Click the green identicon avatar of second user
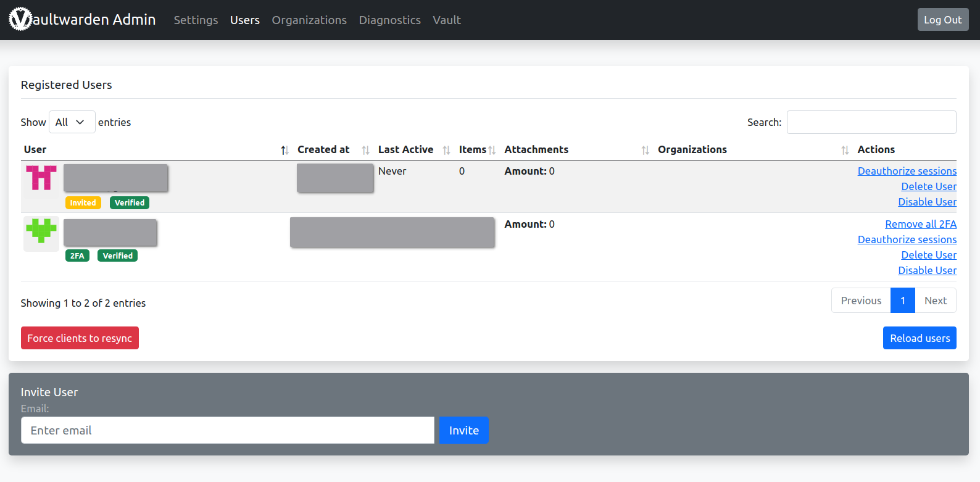 (41, 232)
